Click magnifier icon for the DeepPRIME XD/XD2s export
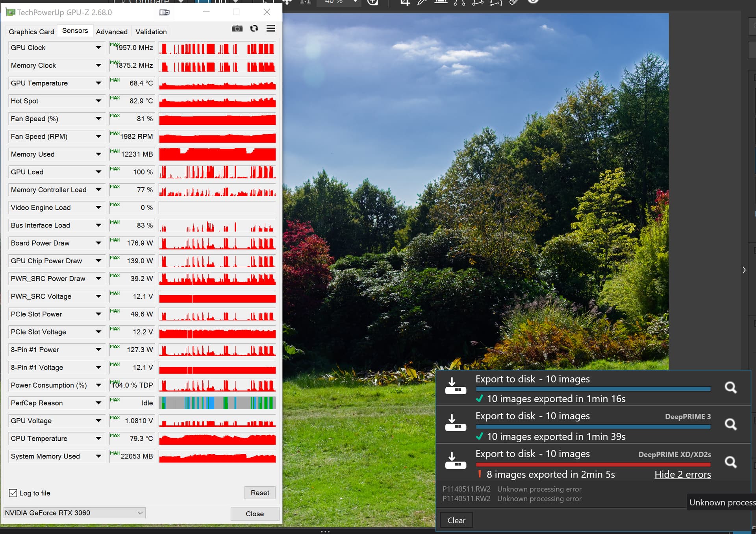The image size is (756, 534). pyautogui.click(x=730, y=462)
